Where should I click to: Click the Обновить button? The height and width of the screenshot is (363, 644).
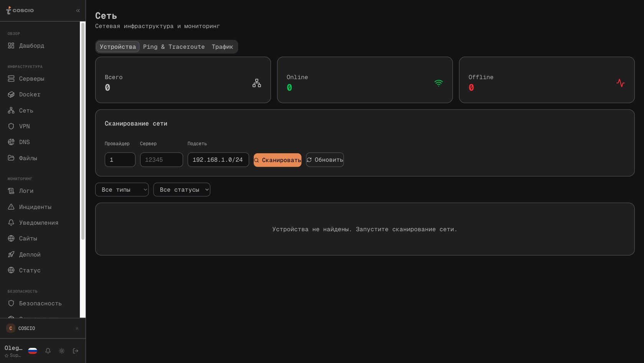click(x=325, y=160)
